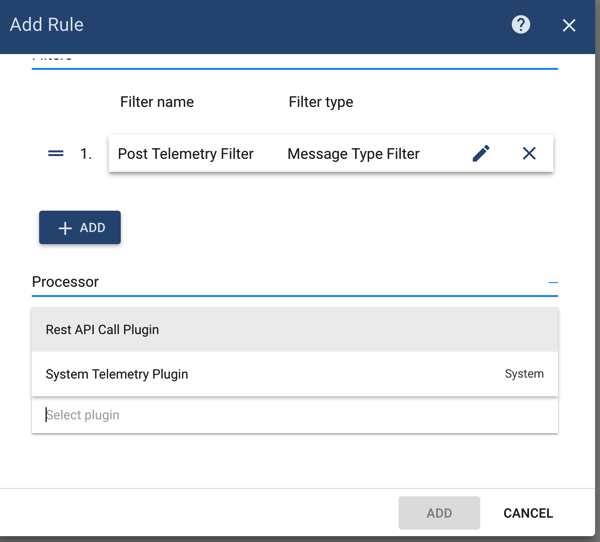The height and width of the screenshot is (542, 600).
Task: Collapse the Processor section with the dash icon
Action: coord(553,283)
